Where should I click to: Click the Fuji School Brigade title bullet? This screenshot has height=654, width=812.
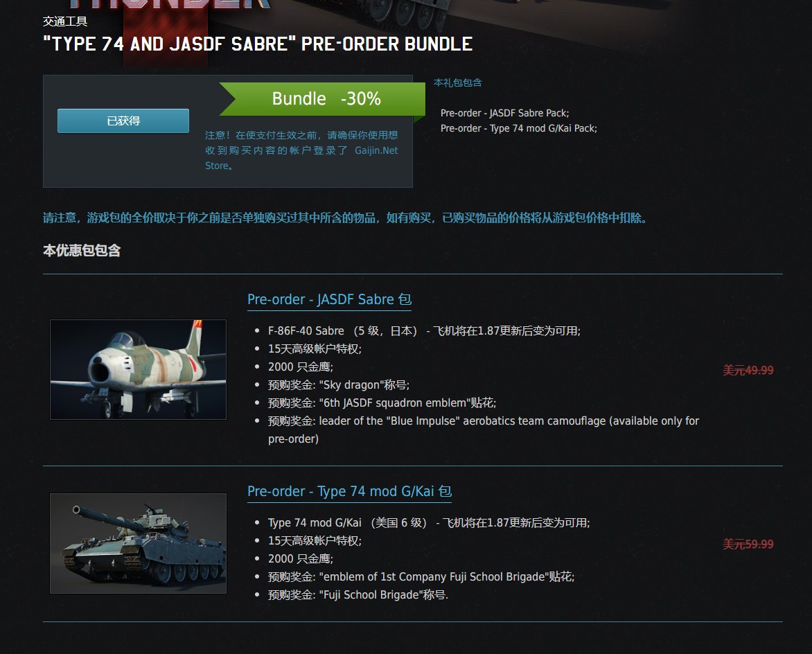tap(358, 595)
